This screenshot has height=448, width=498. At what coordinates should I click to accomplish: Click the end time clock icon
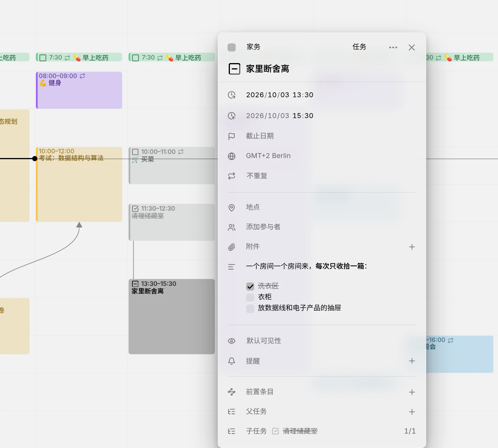(x=232, y=116)
